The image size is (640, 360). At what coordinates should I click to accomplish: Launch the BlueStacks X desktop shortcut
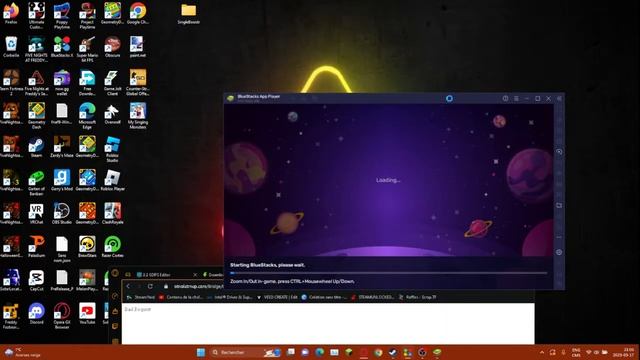click(x=62, y=47)
